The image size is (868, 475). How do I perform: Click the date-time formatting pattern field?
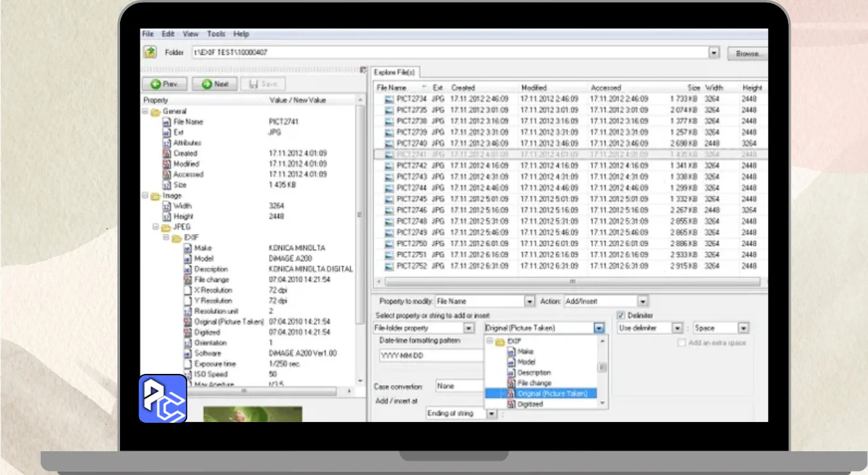(429, 356)
